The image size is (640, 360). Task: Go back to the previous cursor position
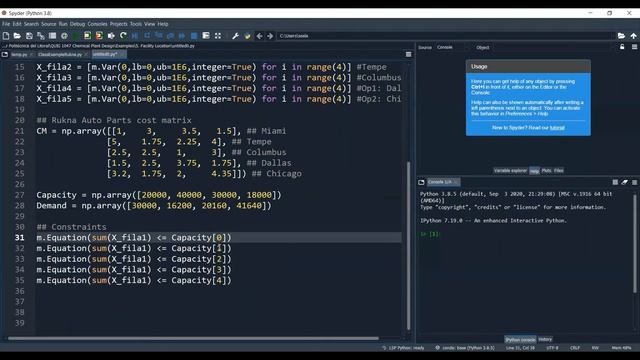[259, 36]
